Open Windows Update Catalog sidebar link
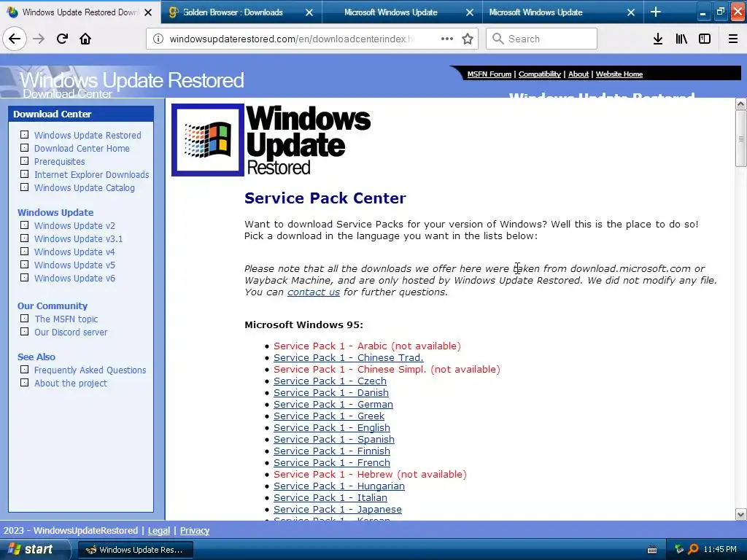Viewport: 747px width, 560px height. (85, 187)
